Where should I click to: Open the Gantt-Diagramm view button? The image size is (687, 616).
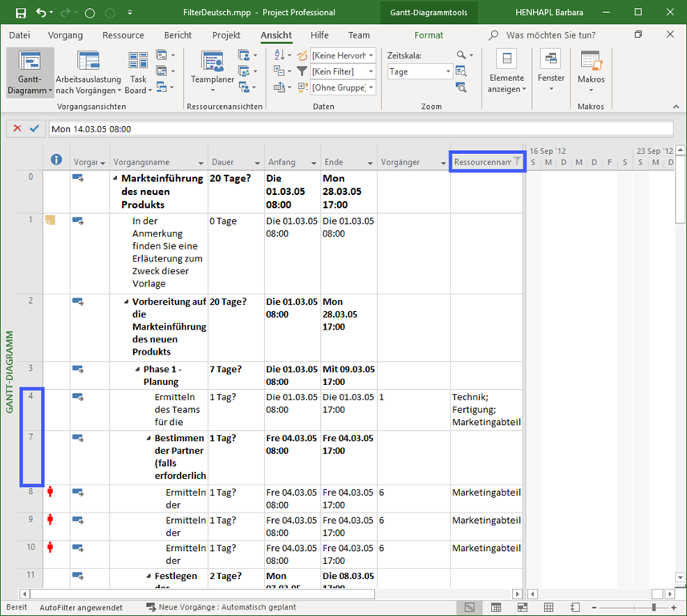pyautogui.click(x=30, y=73)
